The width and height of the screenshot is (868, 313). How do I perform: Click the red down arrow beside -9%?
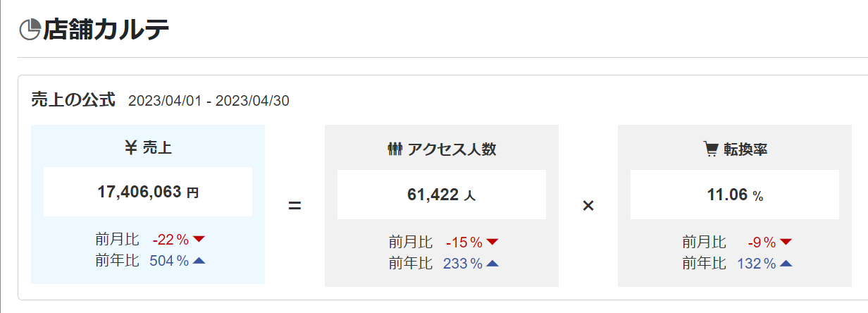(786, 243)
